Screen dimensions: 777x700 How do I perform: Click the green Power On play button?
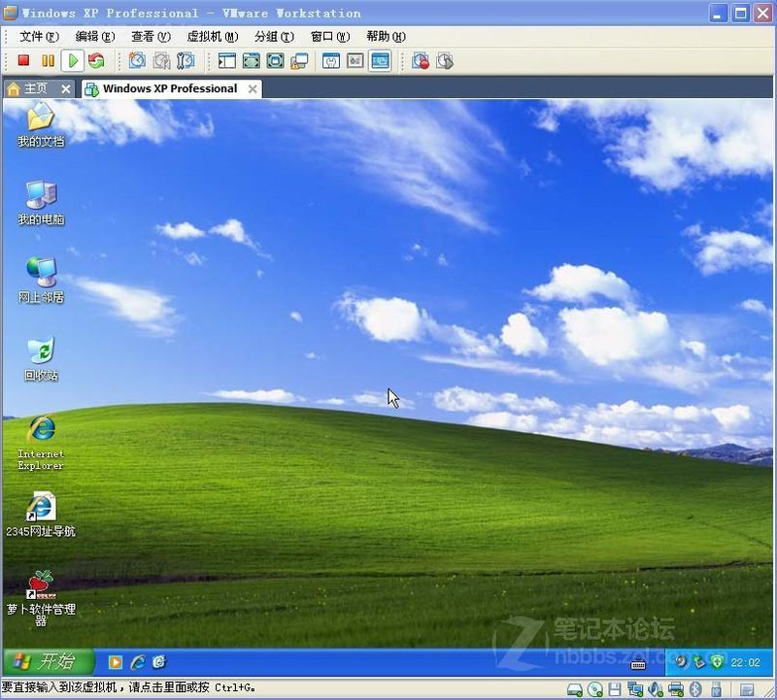coord(72,61)
